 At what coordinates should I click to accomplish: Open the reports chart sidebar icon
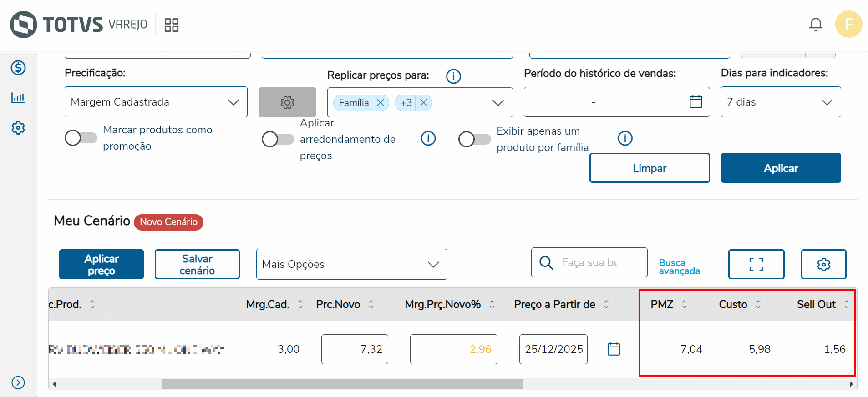(18, 98)
